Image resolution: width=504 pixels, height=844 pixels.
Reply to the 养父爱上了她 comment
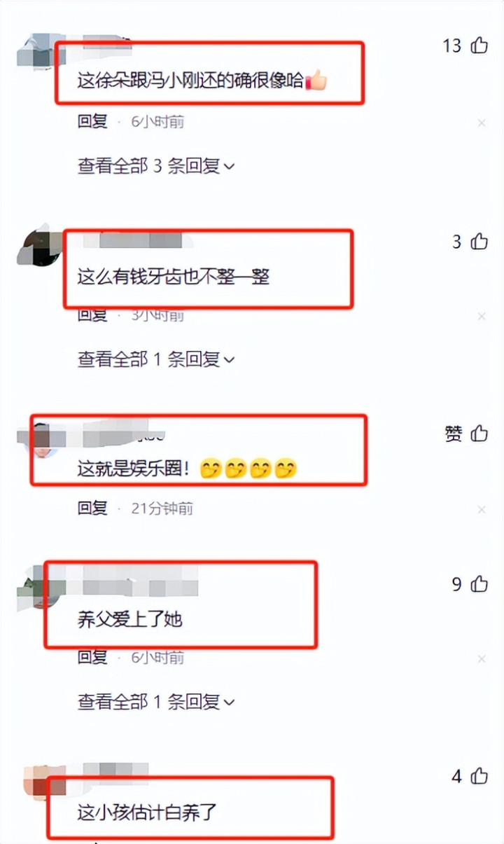(x=92, y=658)
